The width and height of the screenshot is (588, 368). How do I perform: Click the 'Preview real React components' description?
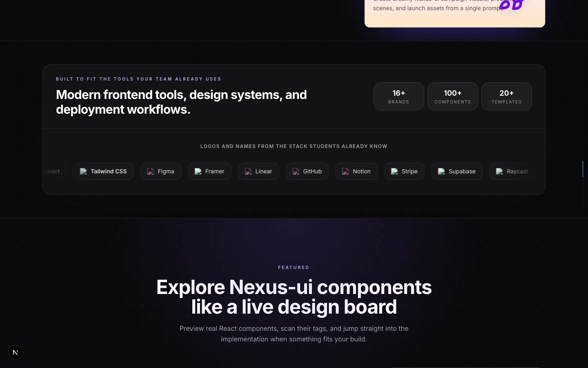(x=294, y=334)
